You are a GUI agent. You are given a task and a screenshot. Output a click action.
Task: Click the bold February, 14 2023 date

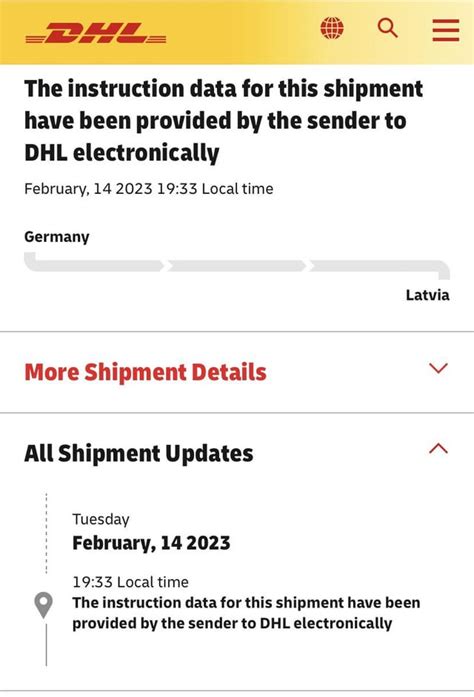(151, 543)
